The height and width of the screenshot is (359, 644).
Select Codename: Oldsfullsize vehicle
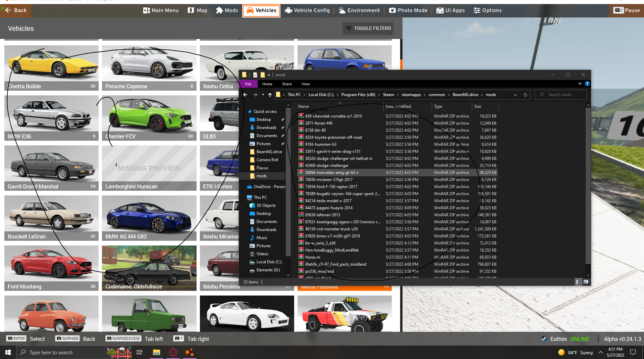pyautogui.click(x=149, y=268)
